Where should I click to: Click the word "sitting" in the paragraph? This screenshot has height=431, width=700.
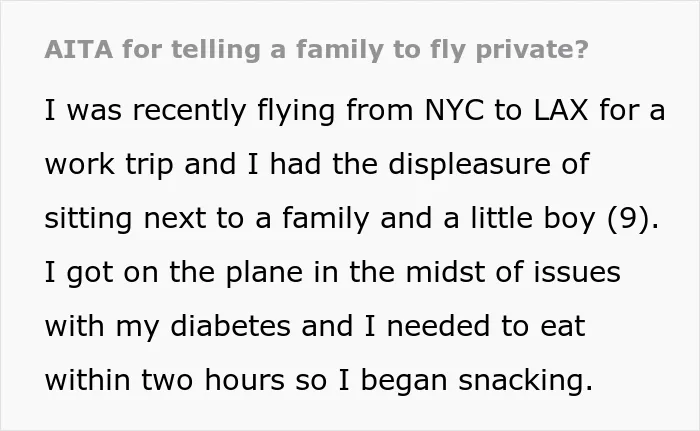tap(88, 218)
